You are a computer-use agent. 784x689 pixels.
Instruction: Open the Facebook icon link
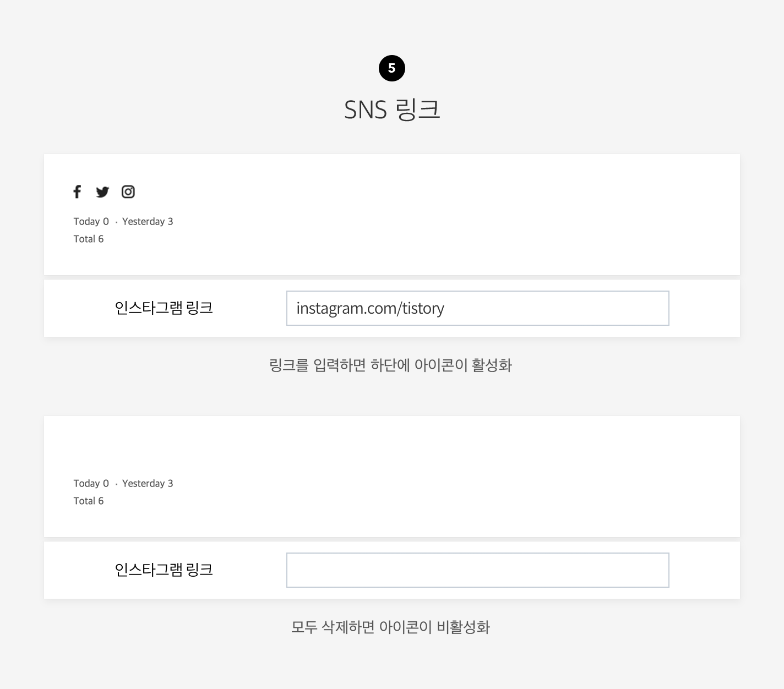point(77,192)
